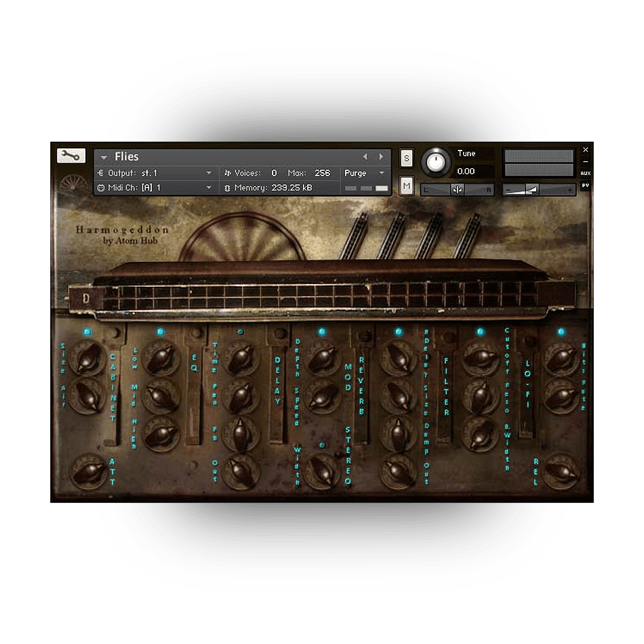
Task: Click the Solo (S) button
Action: [407, 158]
